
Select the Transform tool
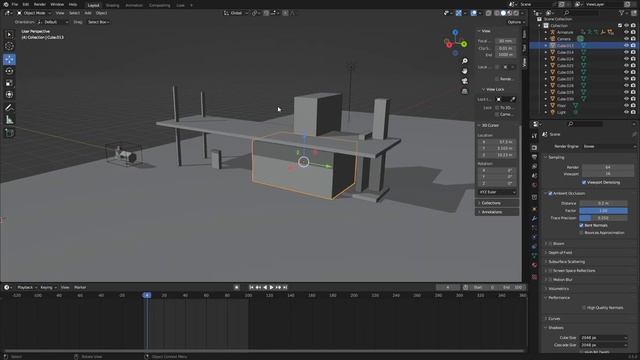(x=9, y=94)
